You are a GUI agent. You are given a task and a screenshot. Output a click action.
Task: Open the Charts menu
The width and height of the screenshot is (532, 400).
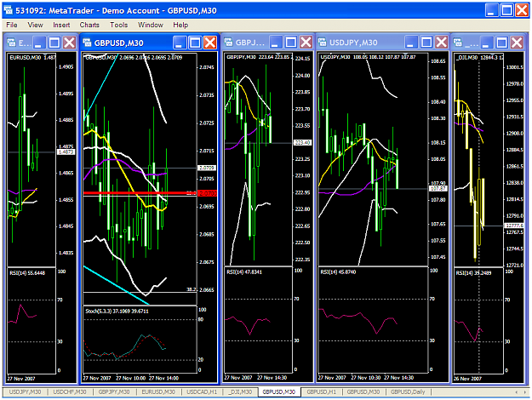click(89, 25)
